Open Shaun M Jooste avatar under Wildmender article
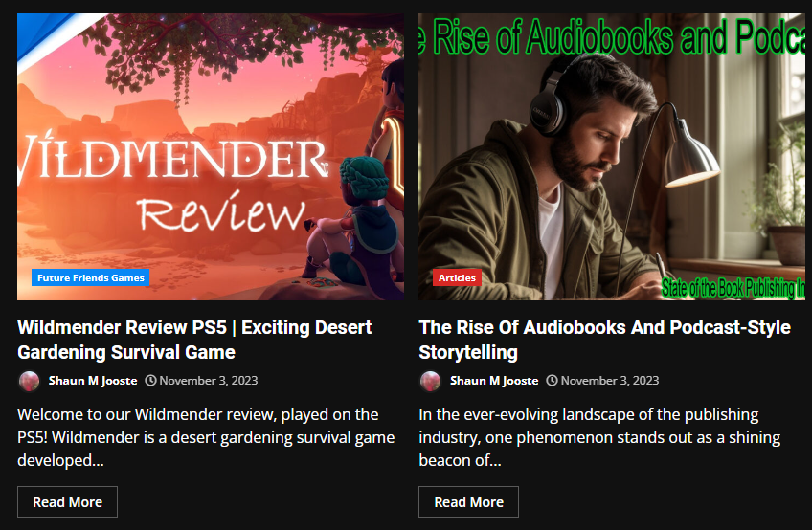812x530 pixels. pos(29,381)
